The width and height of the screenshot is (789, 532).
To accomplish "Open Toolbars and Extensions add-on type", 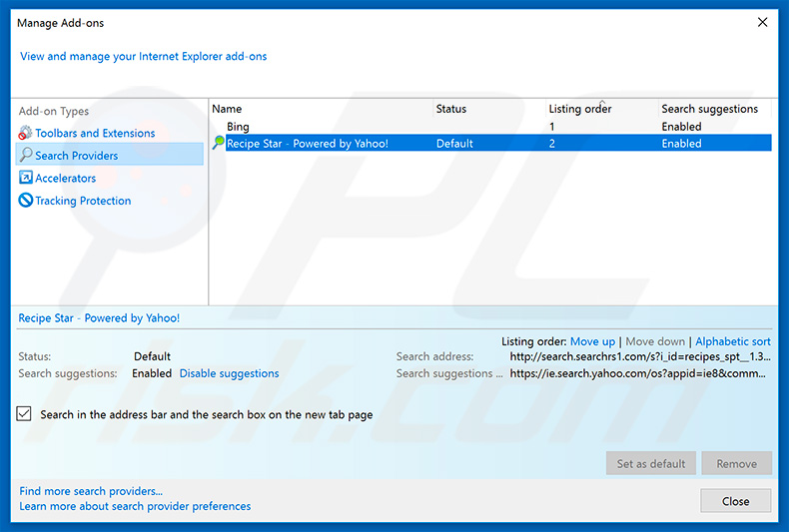I will coord(95,134).
